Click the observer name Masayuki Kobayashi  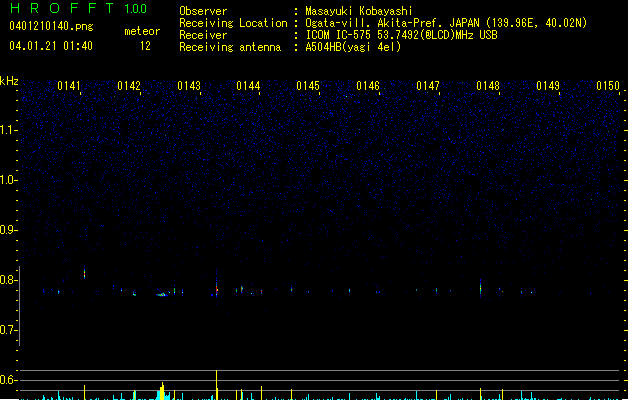click(359, 11)
